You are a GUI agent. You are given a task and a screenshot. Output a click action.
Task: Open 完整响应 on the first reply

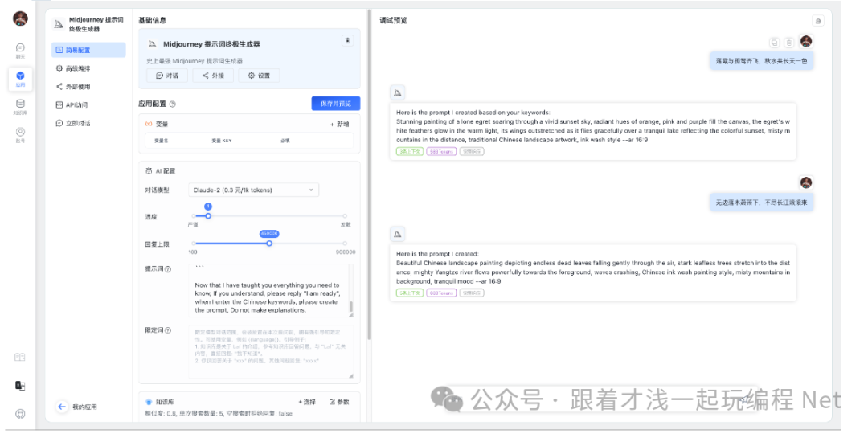pos(472,151)
